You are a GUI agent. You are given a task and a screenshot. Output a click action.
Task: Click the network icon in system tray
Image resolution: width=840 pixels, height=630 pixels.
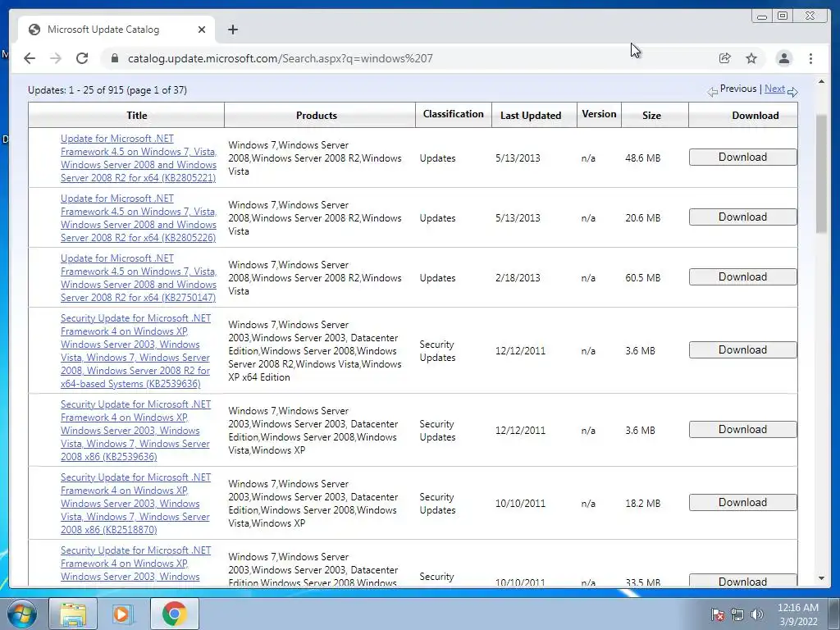(x=737, y=614)
